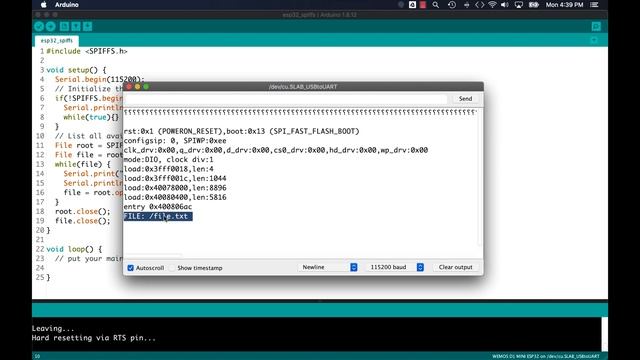
Task: Click the configsip: 0, SPIWP:0xee line
Action: (x=175, y=141)
